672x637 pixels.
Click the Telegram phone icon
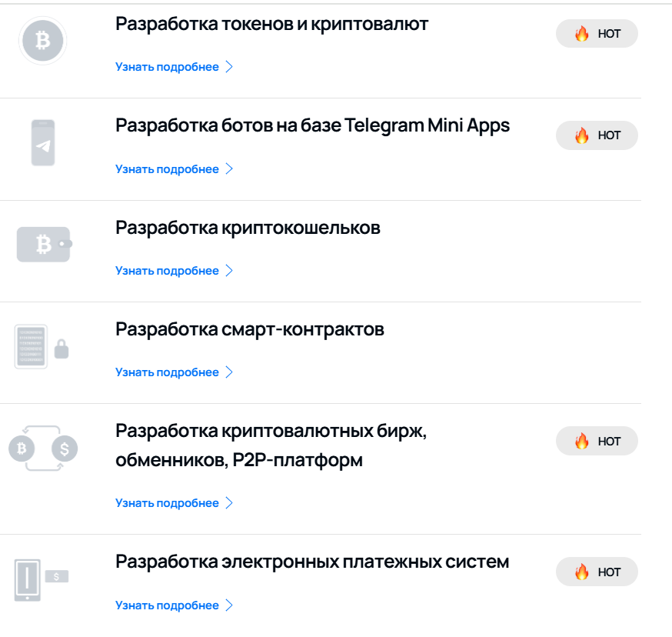coord(43,143)
